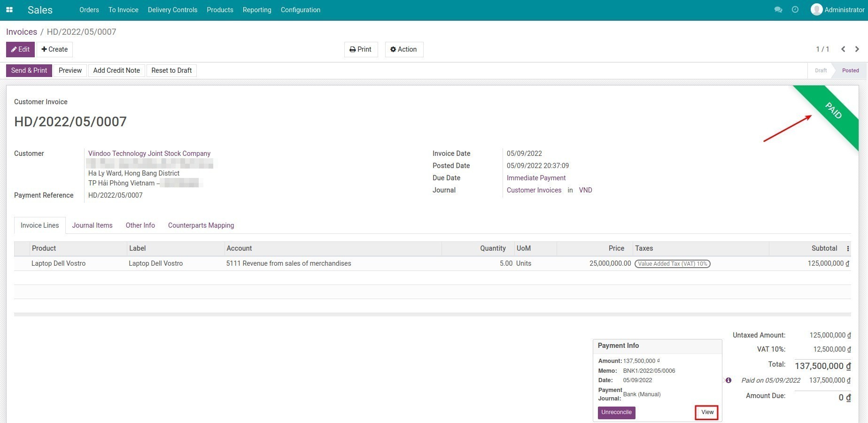This screenshot has height=423, width=868.
Task: Open the apps grid menu icon
Action: tap(9, 10)
